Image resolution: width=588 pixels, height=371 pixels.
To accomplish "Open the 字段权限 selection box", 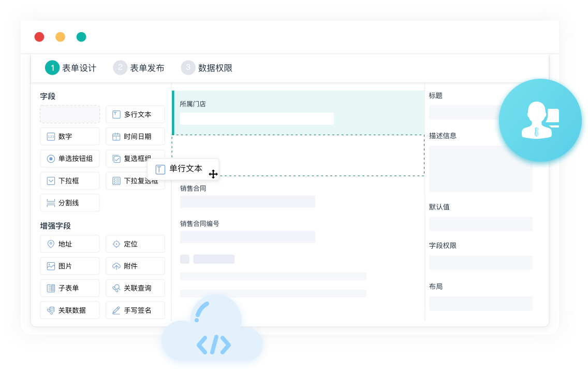I will click(x=480, y=262).
